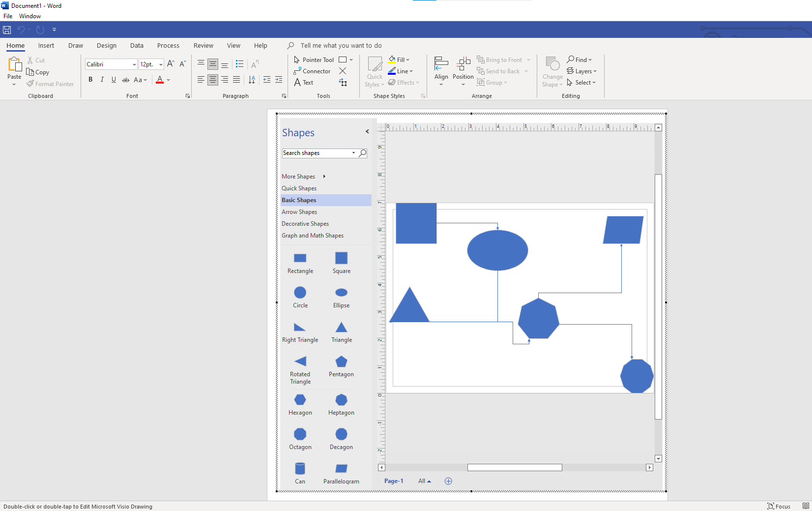The width and height of the screenshot is (812, 511).
Task: Select Decorative Shapes stencil
Action: tap(305, 224)
